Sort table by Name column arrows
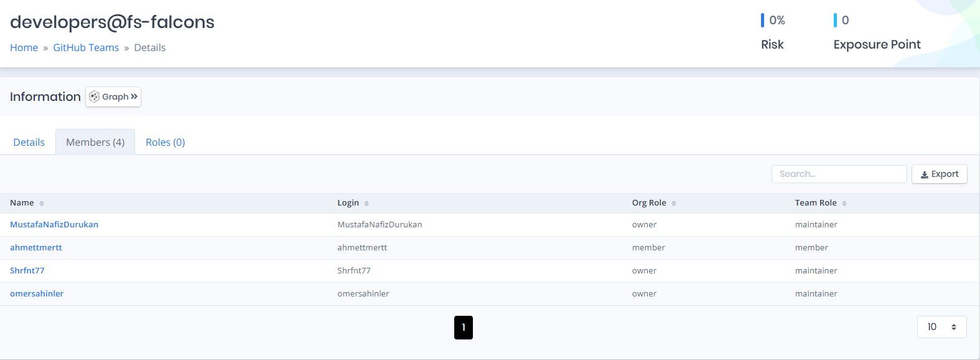Viewport: 980px width, 360px height. (x=42, y=204)
